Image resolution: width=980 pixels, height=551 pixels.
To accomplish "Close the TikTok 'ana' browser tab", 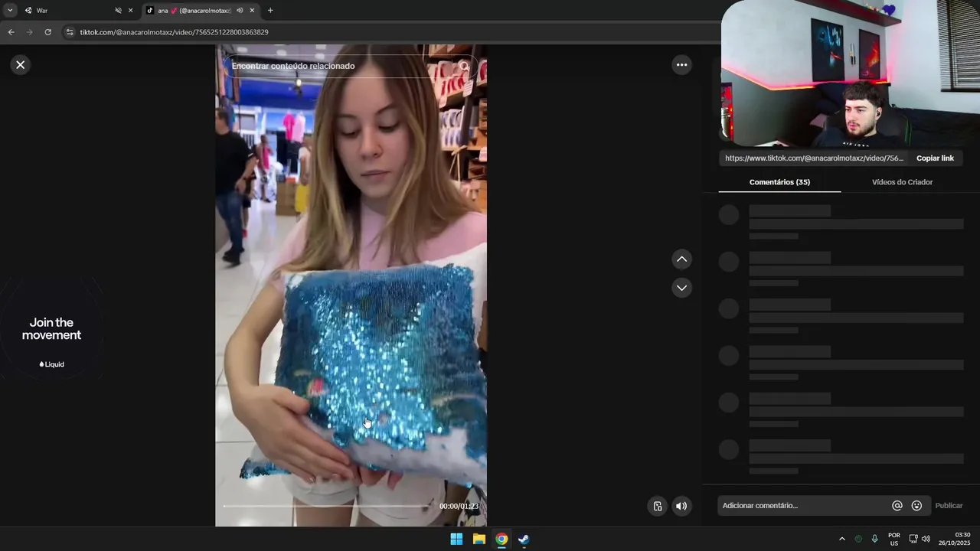I will [x=252, y=11].
